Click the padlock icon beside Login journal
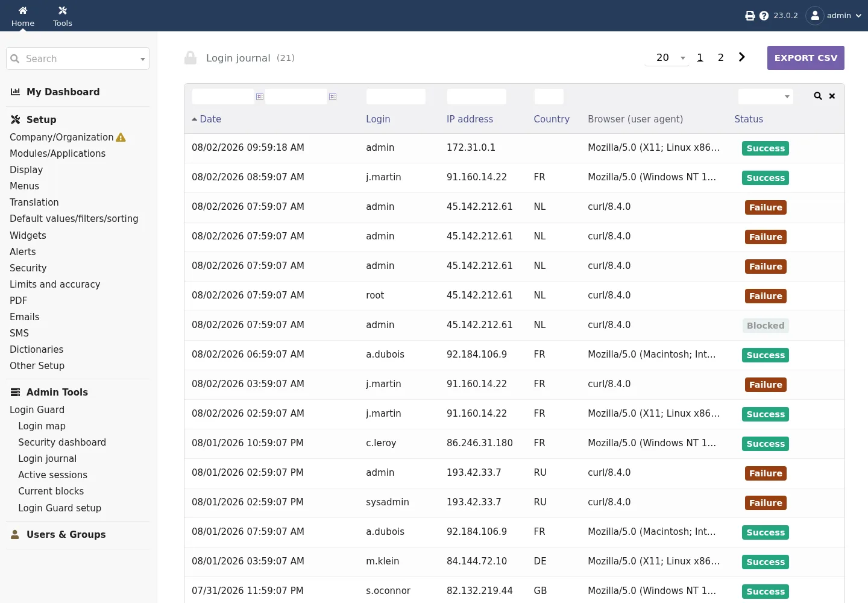The image size is (868, 603). (x=190, y=58)
